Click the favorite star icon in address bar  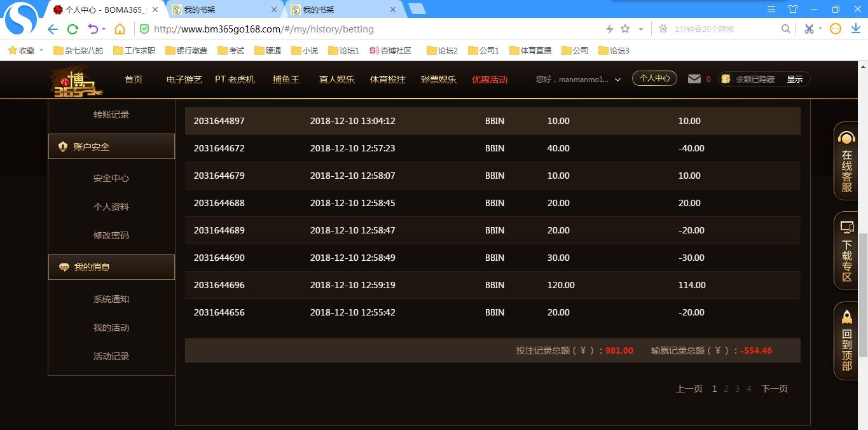coord(625,29)
